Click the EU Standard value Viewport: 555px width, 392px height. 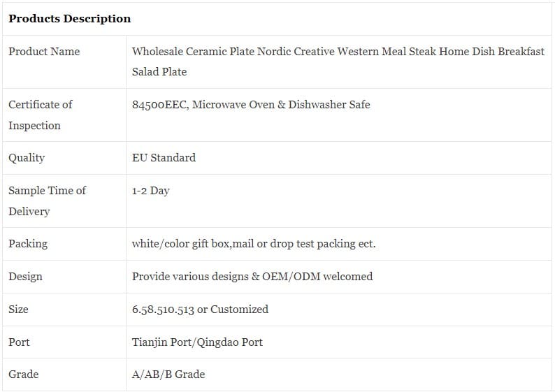pos(164,158)
